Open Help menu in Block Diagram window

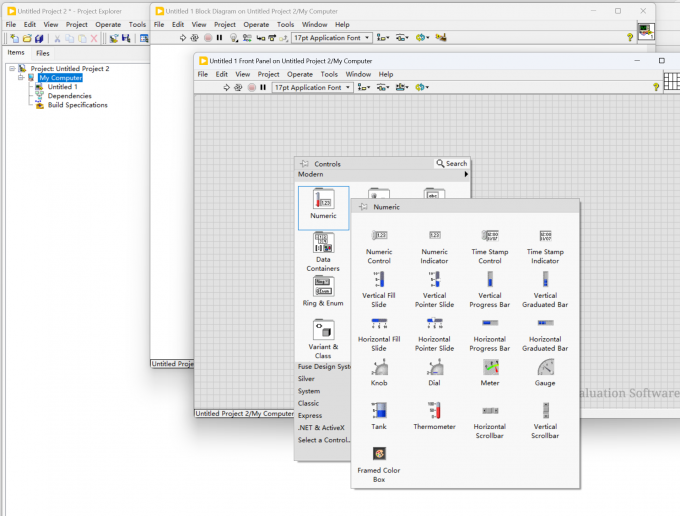[342, 25]
